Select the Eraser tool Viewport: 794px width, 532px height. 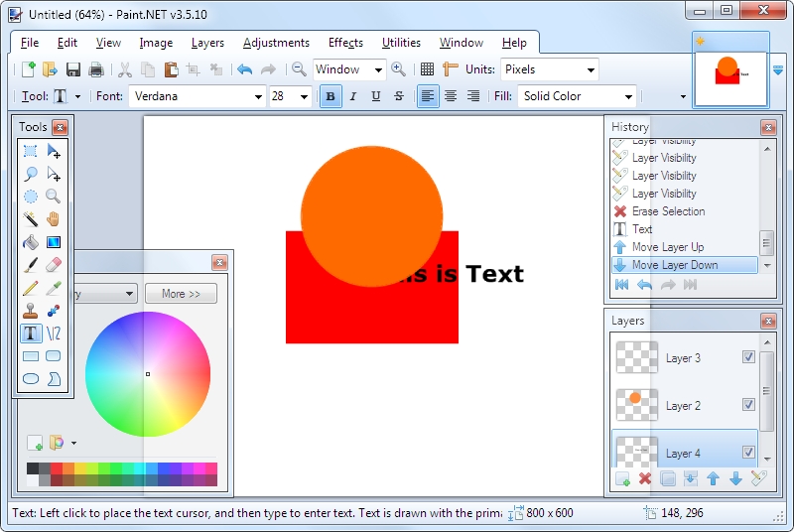tap(54, 265)
